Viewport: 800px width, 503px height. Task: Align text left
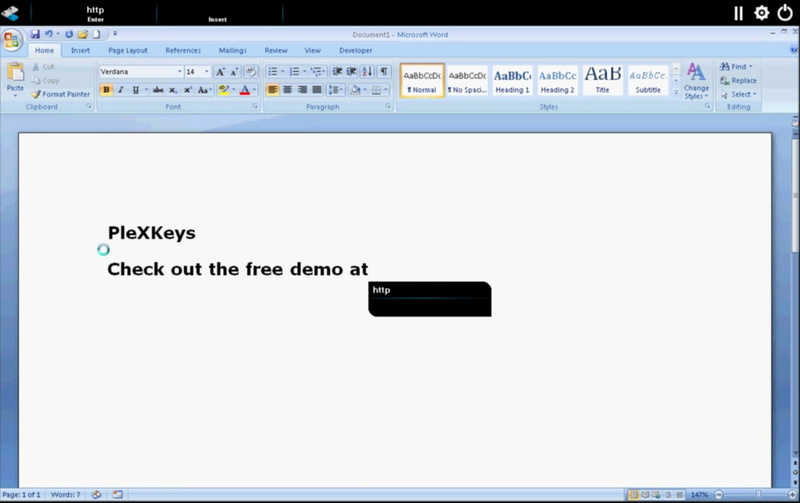coord(273,90)
